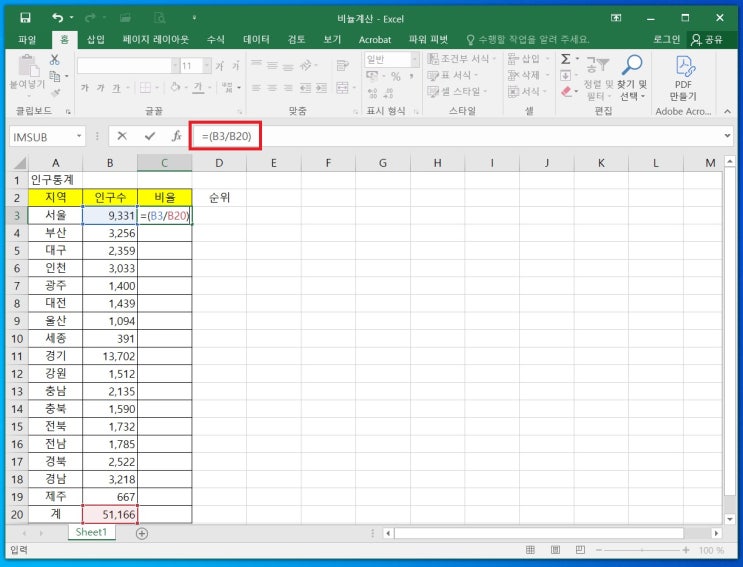This screenshot has width=743, height=567.
Task: Cancel formula entry with X button
Action: click(122, 136)
